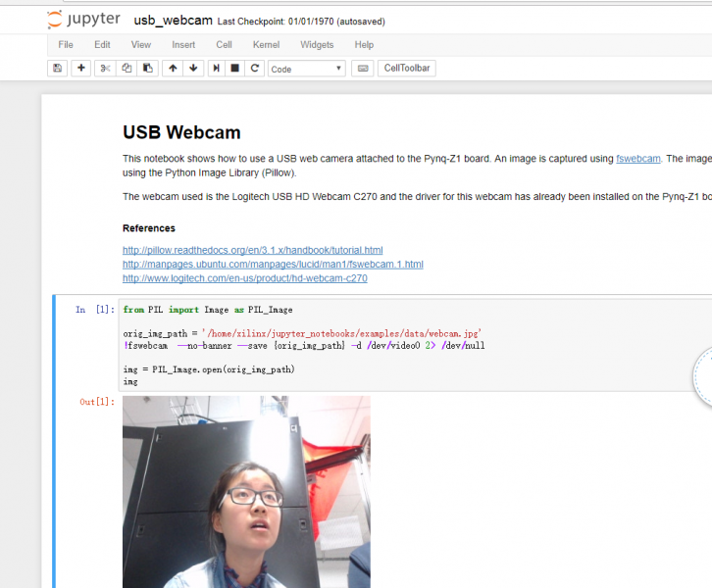The height and width of the screenshot is (588, 712).
Task: Open the Insert menu
Action: pos(183,44)
